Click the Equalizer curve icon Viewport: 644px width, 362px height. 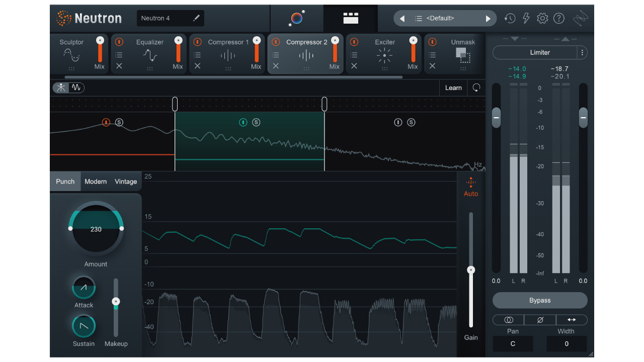pyautogui.click(x=150, y=55)
